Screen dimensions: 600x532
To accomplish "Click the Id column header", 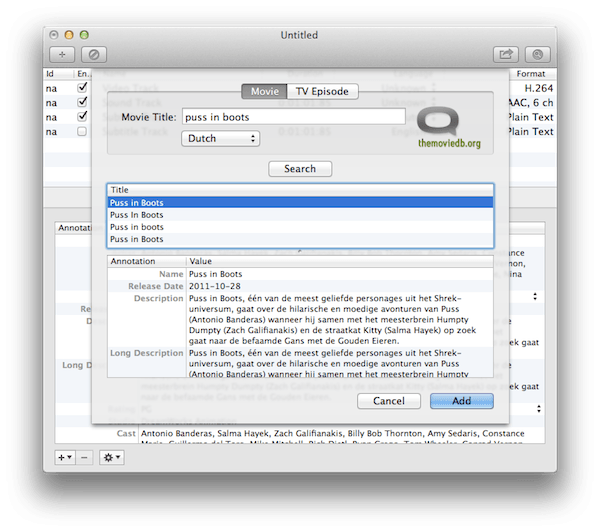I will click(x=58, y=73).
